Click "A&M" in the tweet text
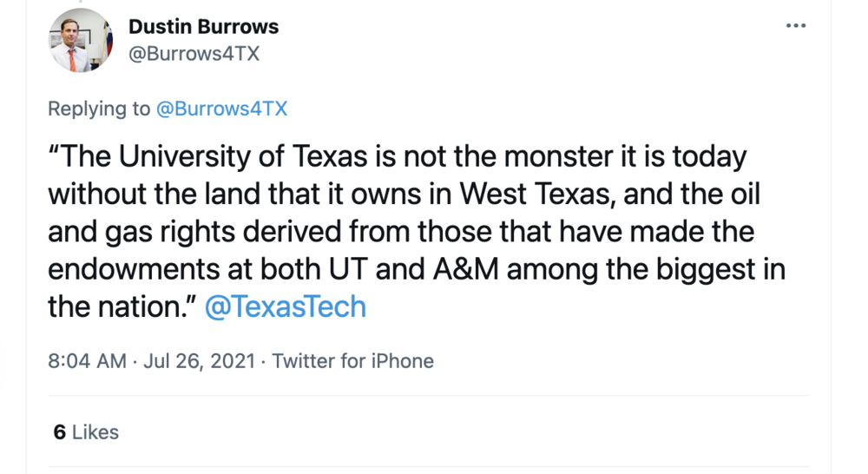 [x=464, y=269]
